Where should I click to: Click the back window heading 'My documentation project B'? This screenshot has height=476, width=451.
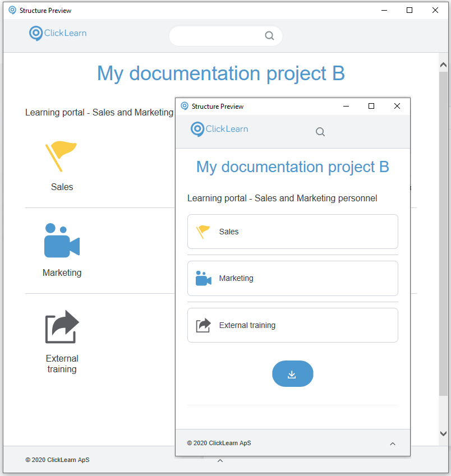(x=221, y=73)
